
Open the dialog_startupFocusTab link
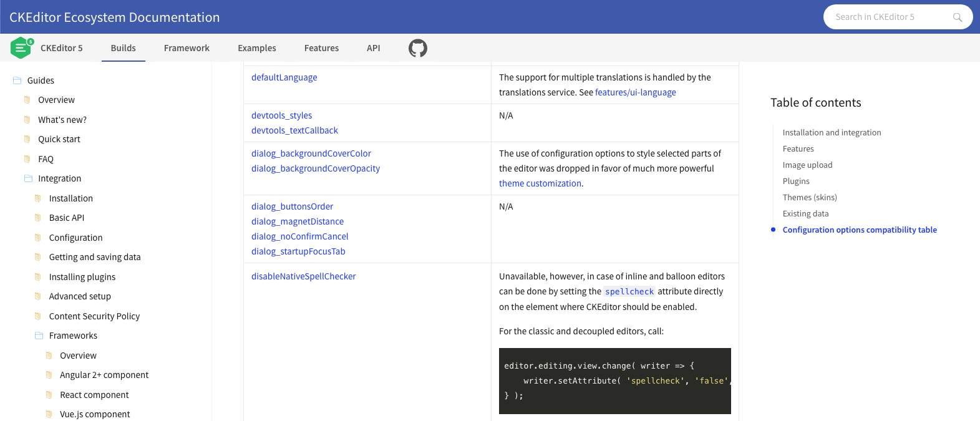[298, 251]
